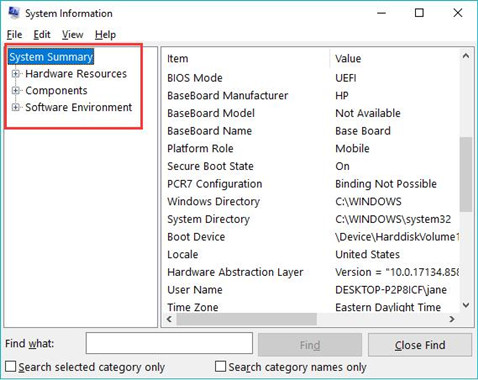
Task: Select the Platform Role row
Action: (311, 149)
